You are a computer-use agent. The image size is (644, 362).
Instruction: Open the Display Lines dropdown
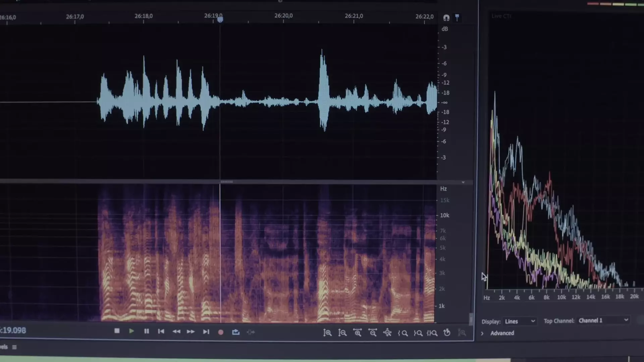[520, 321]
